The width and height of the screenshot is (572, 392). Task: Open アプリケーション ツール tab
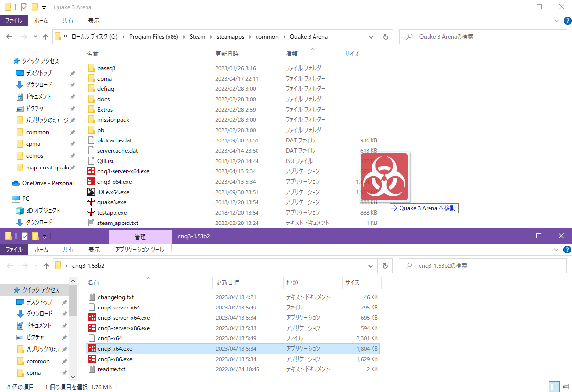pos(140,250)
